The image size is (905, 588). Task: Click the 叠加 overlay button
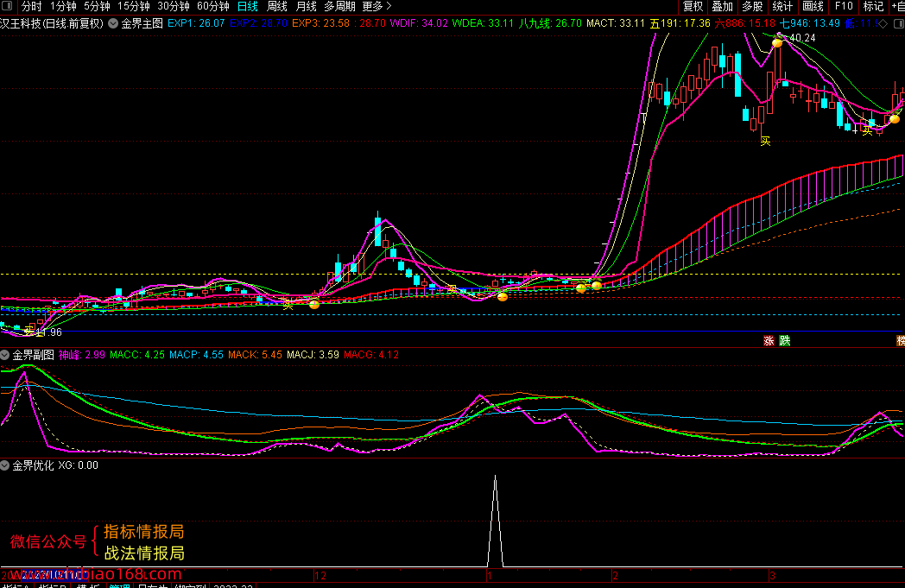[723, 6]
